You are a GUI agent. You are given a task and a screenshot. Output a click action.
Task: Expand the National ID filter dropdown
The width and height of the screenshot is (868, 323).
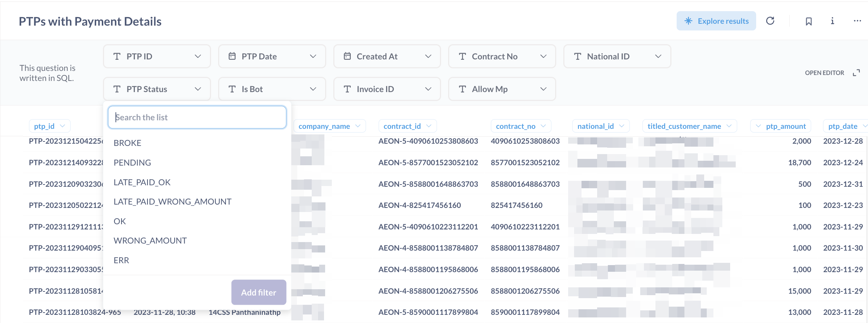pyautogui.click(x=617, y=56)
